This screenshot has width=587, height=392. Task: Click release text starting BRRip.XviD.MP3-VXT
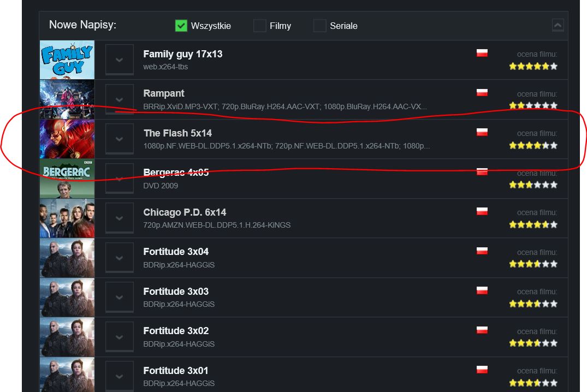click(285, 106)
